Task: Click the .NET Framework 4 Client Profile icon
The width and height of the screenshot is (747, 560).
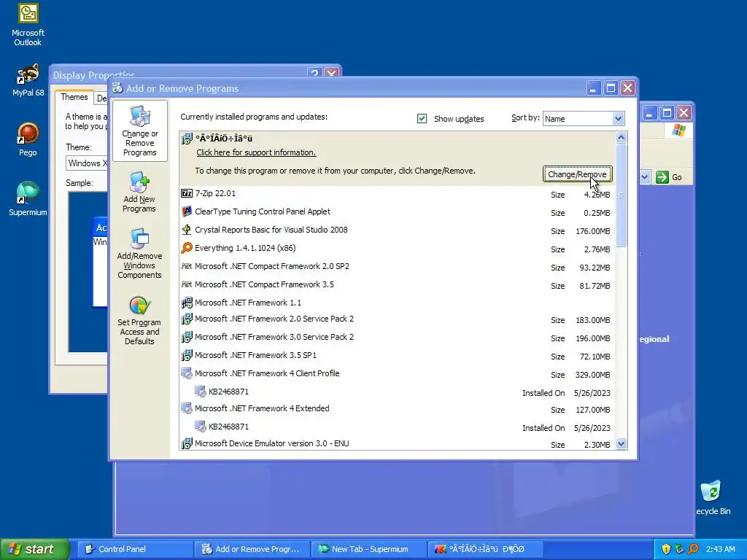Action: [187, 373]
